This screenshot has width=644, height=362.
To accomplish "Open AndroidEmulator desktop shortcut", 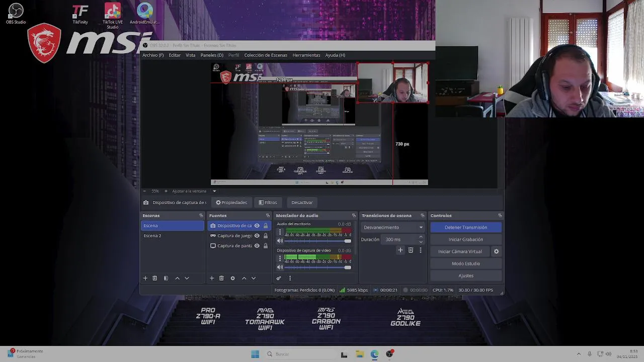I will point(144,14).
